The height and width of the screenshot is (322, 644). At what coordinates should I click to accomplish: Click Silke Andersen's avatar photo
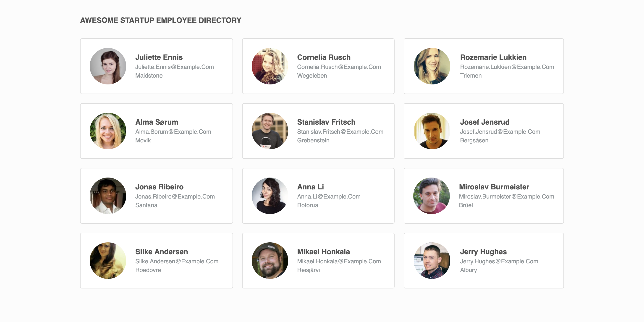click(108, 261)
